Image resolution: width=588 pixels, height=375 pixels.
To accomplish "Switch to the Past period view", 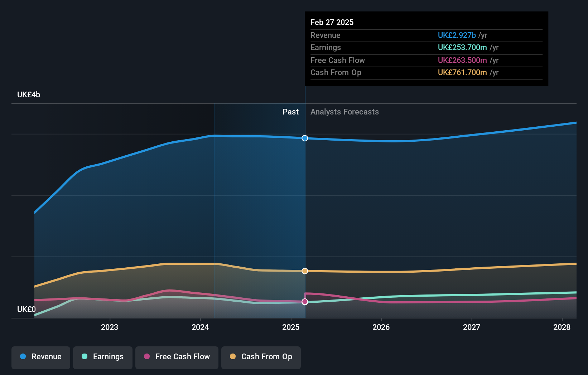I will (290, 112).
